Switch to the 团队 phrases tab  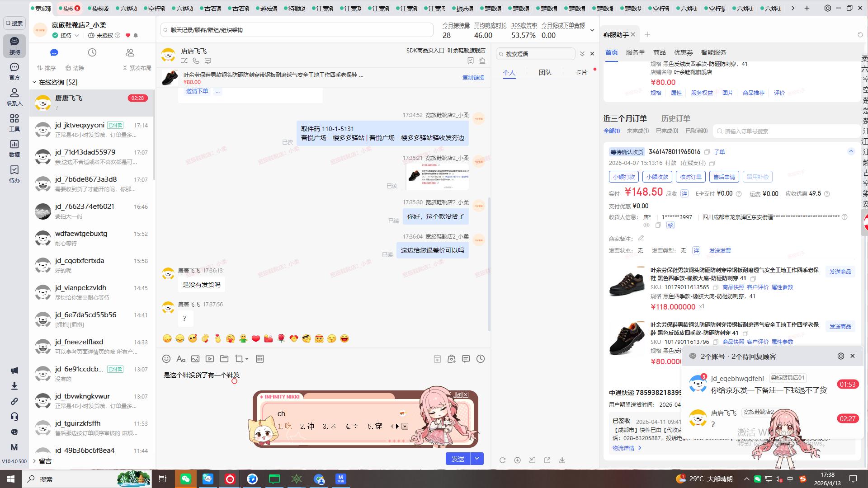pos(545,72)
